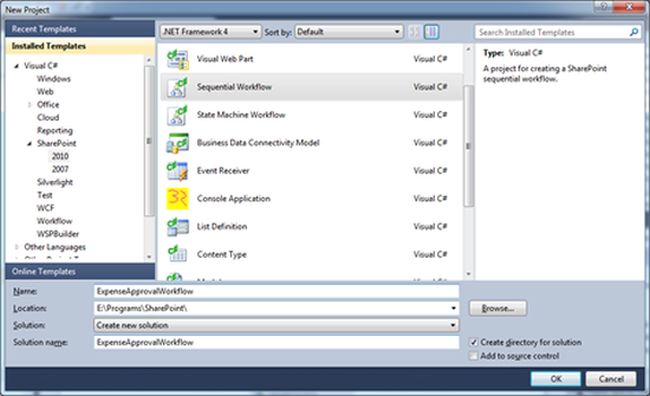Select the Workflow tree item
The height and width of the screenshot is (396, 650).
[54, 221]
